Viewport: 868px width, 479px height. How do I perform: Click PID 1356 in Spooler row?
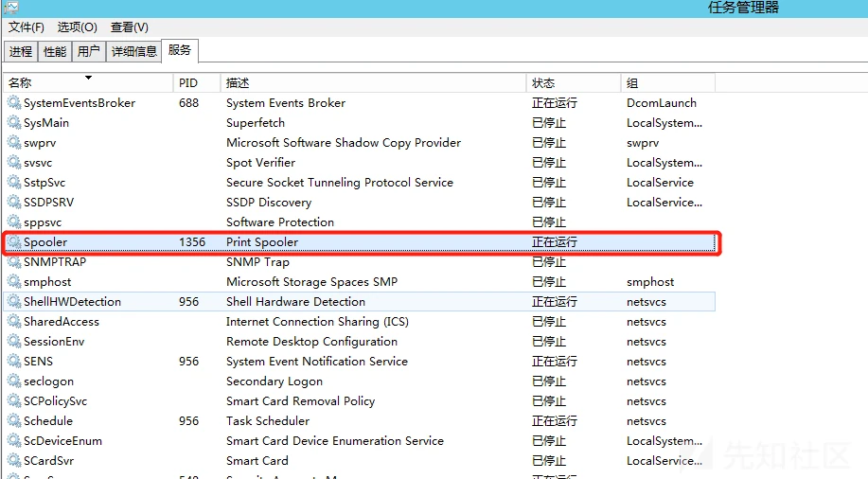pos(192,242)
